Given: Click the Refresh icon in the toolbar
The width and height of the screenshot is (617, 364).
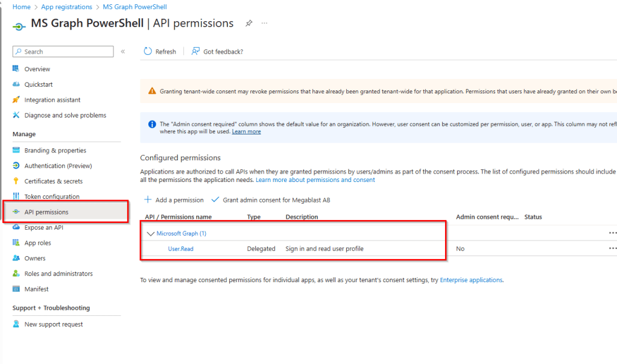Looking at the screenshot, I should (x=148, y=52).
